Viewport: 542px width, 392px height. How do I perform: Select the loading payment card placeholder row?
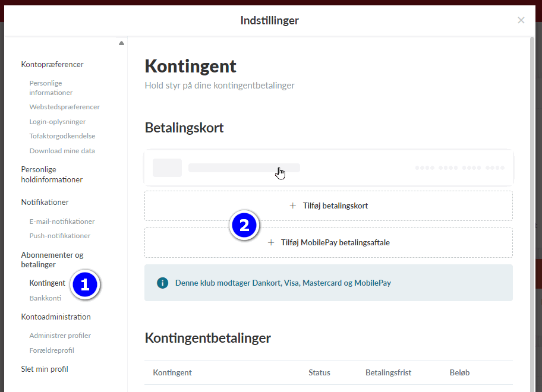click(329, 168)
